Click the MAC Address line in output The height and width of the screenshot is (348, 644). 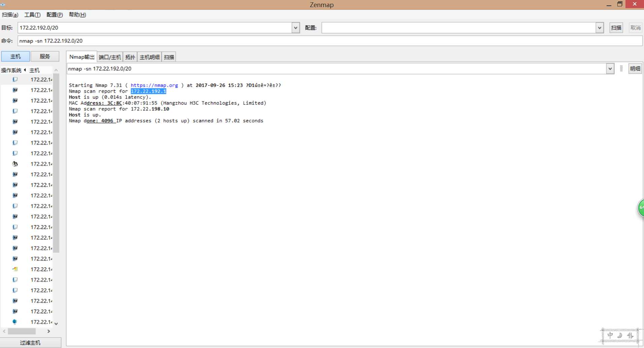pos(167,103)
